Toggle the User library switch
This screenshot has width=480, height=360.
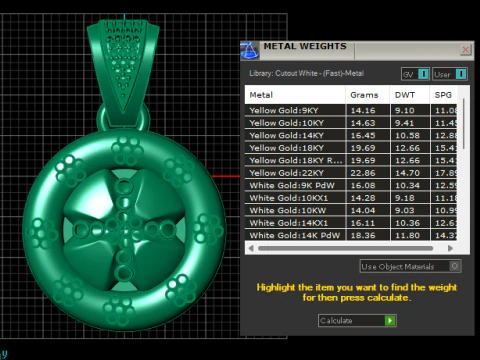(x=450, y=74)
